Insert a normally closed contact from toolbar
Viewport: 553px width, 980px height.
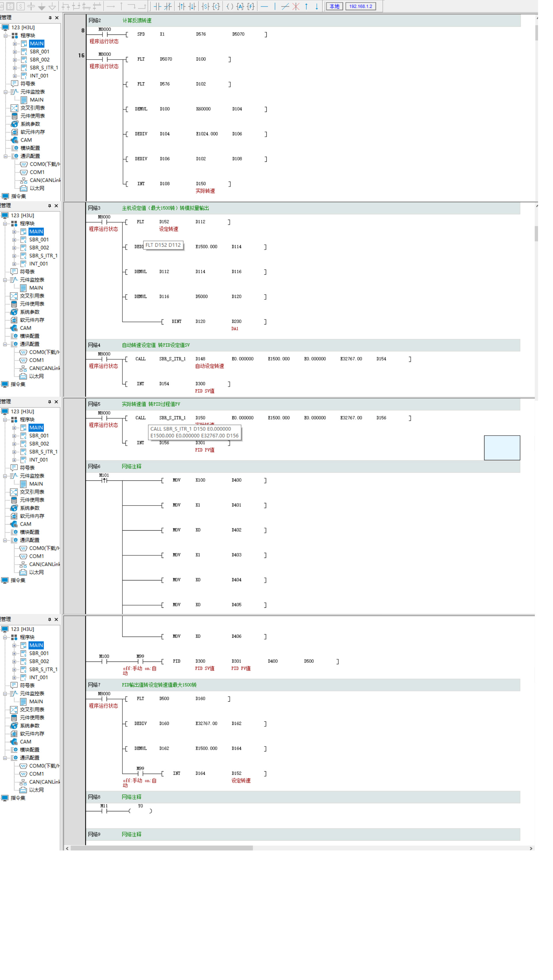click(168, 6)
